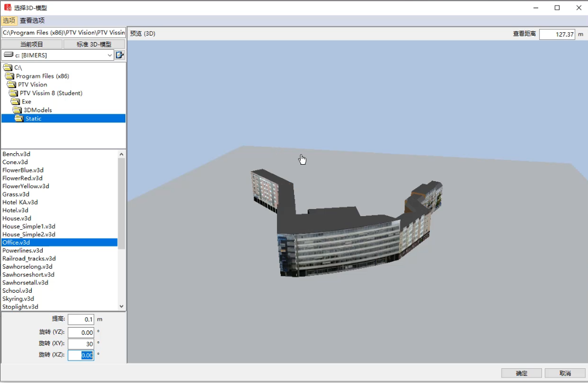Choose House_Simple1.v3d from the list

[x=29, y=227]
